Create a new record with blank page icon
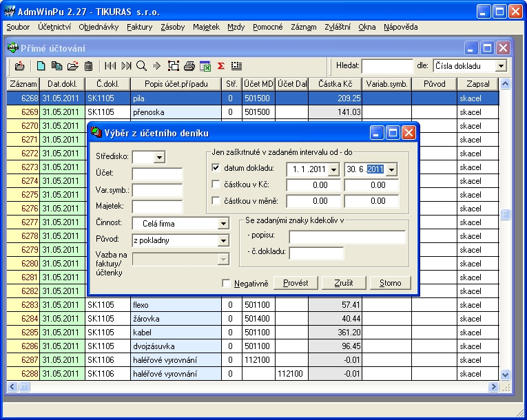 [x=41, y=66]
